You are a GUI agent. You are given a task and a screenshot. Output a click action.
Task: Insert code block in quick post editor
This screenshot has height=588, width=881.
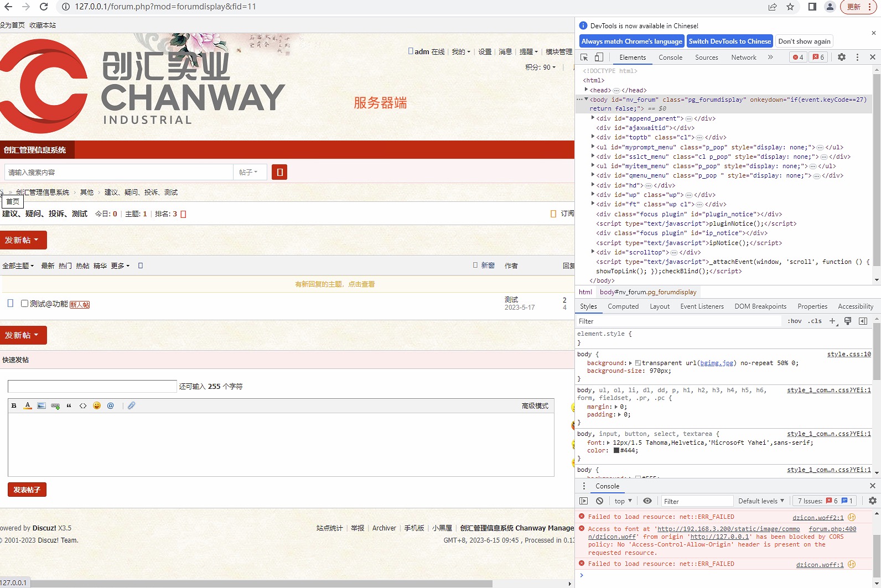click(x=83, y=405)
